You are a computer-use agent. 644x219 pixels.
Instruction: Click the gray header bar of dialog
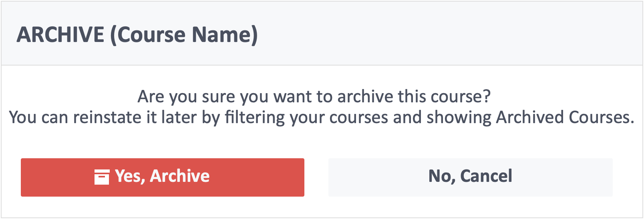[322, 34]
